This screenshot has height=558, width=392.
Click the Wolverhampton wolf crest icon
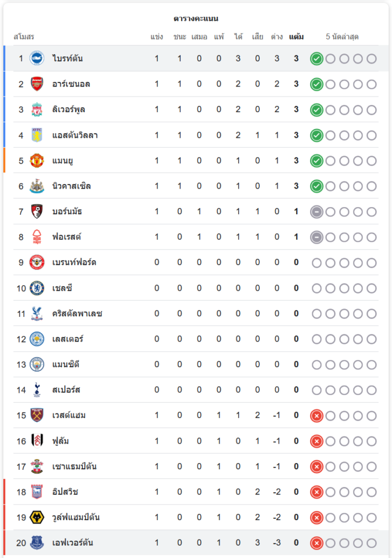tap(37, 517)
